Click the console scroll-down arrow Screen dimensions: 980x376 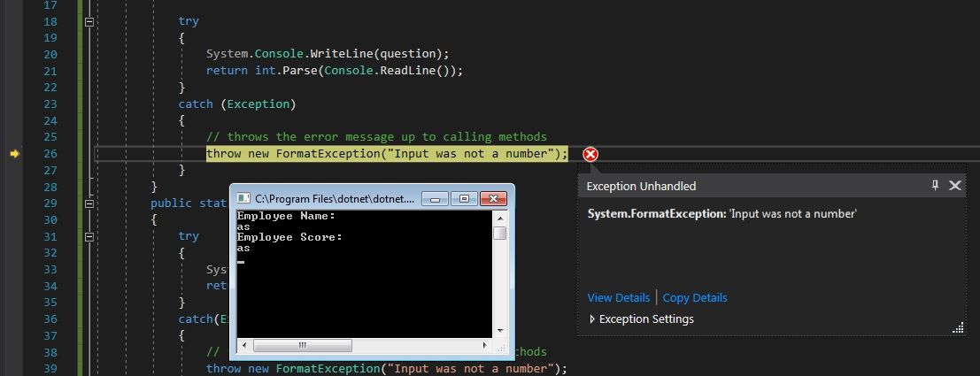coord(500,330)
